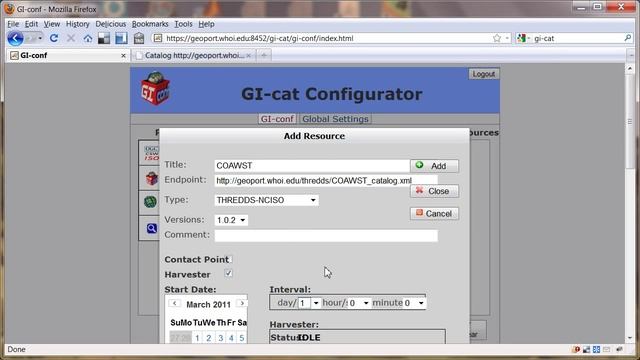The height and width of the screenshot is (360, 640).
Task: Select March 1 in the calendar
Action: pos(197,338)
